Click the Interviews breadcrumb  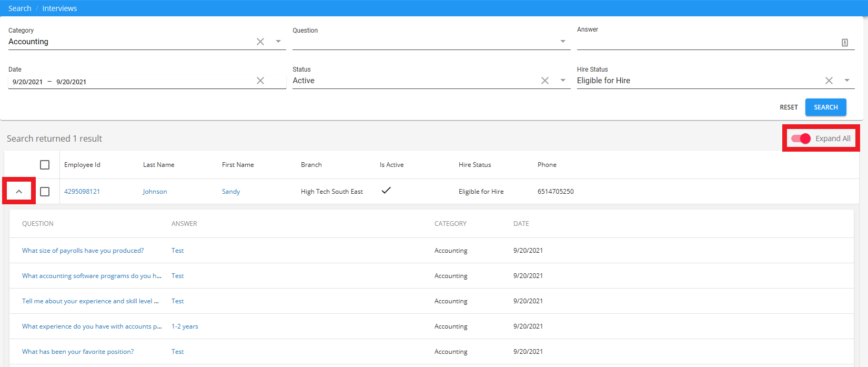click(x=59, y=8)
